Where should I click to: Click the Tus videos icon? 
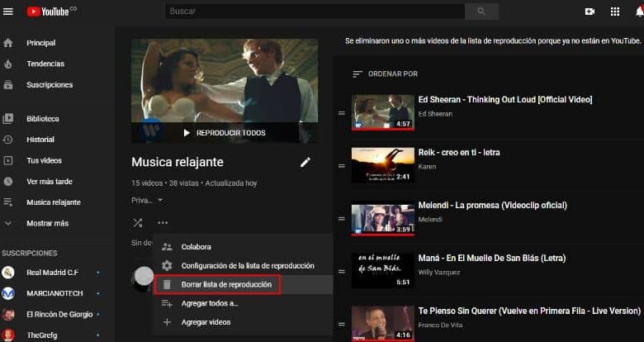tap(7, 161)
